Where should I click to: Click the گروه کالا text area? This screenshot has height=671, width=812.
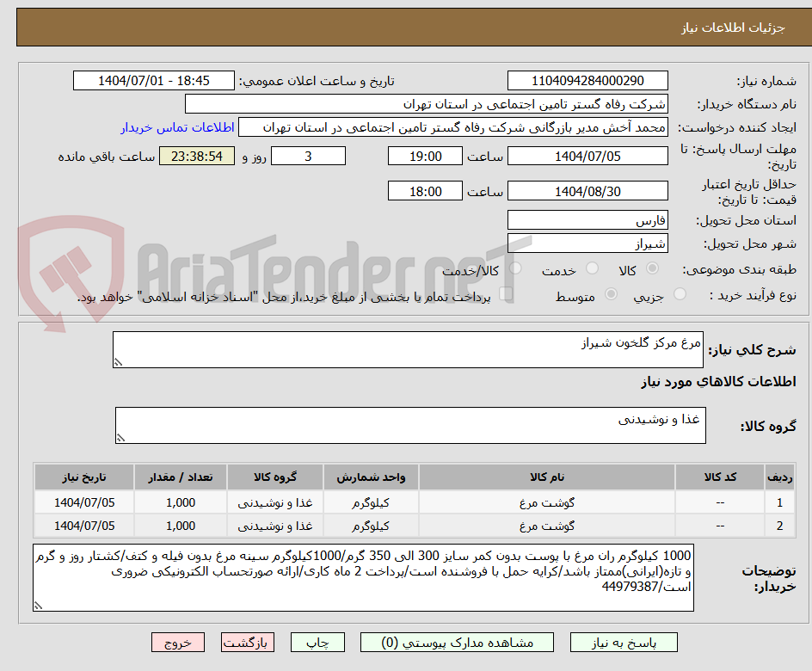410,425
